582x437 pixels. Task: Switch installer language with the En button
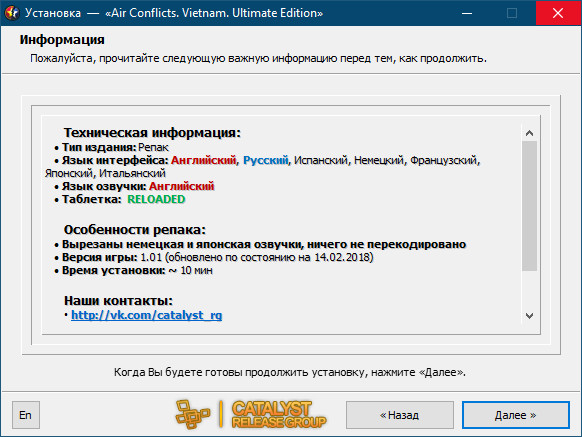26,415
